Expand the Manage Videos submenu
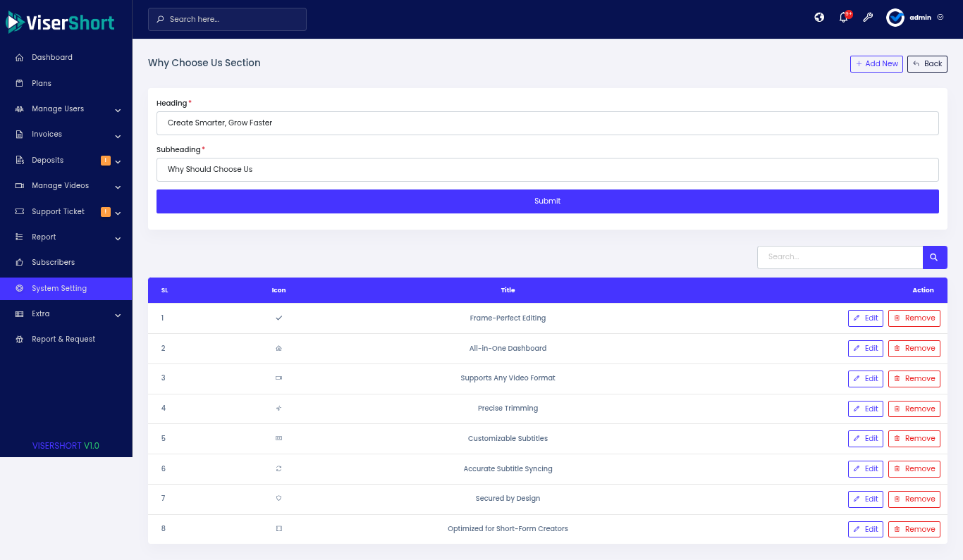Screen dimensions: 963x560 (66, 186)
